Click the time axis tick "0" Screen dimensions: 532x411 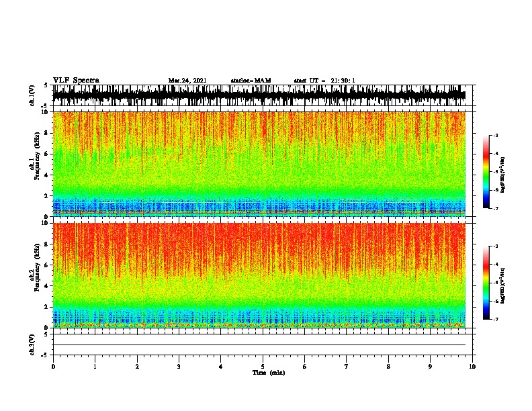(53, 367)
